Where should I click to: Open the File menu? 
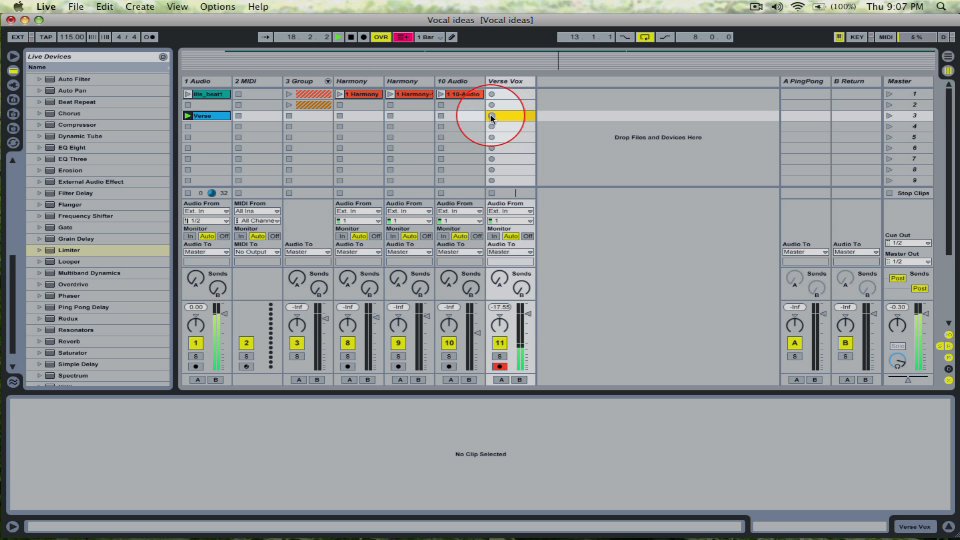[76, 7]
